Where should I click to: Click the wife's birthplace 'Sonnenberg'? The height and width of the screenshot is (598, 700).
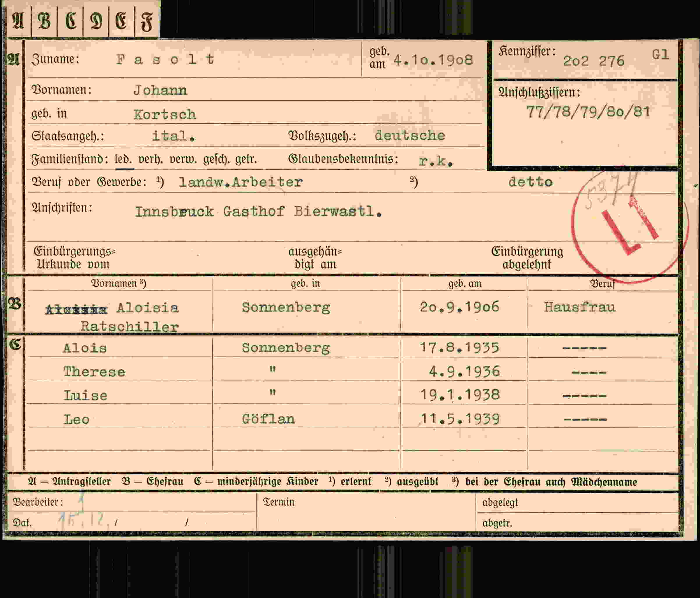point(286,308)
